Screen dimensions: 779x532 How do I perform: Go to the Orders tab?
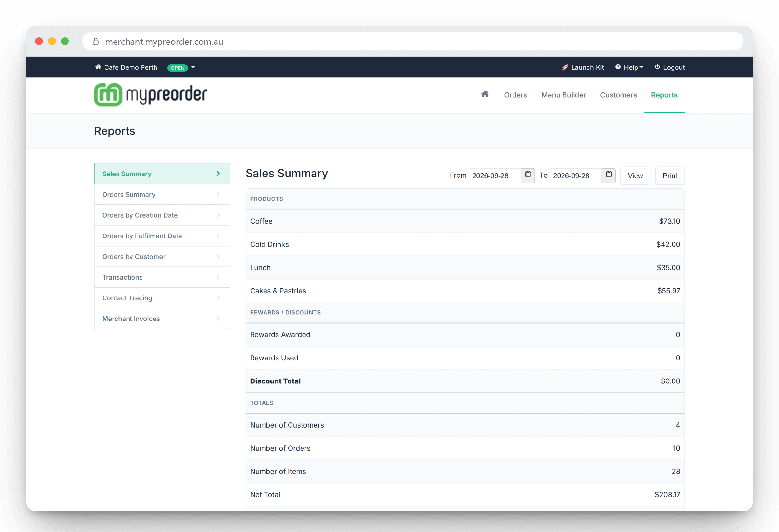click(515, 95)
